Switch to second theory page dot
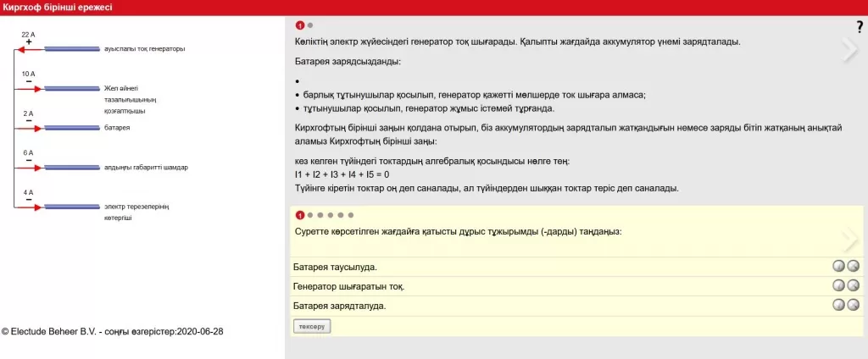This screenshot has height=359, width=868. (x=310, y=25)
